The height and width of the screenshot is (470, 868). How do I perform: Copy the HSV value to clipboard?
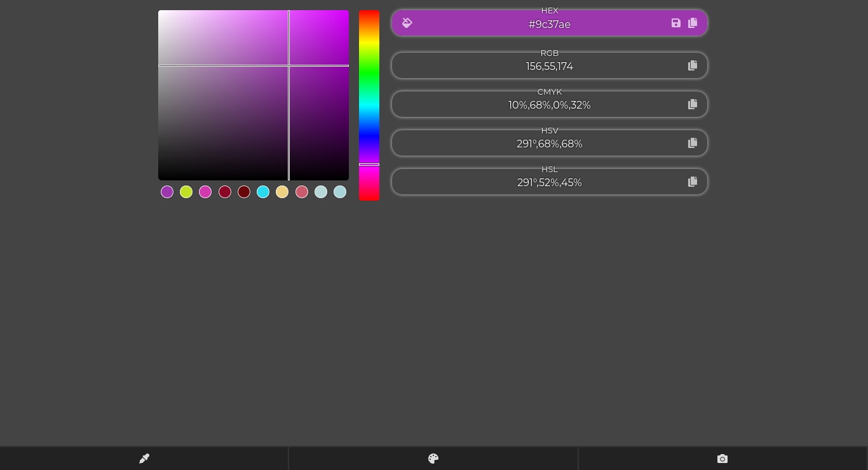click(x=693, y=142)
